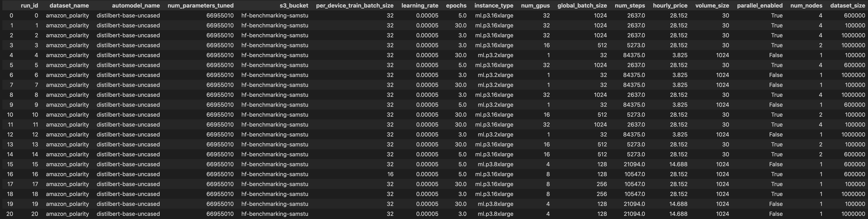Click the distilbert-base-uncased cell in row 15

point(128,164)
